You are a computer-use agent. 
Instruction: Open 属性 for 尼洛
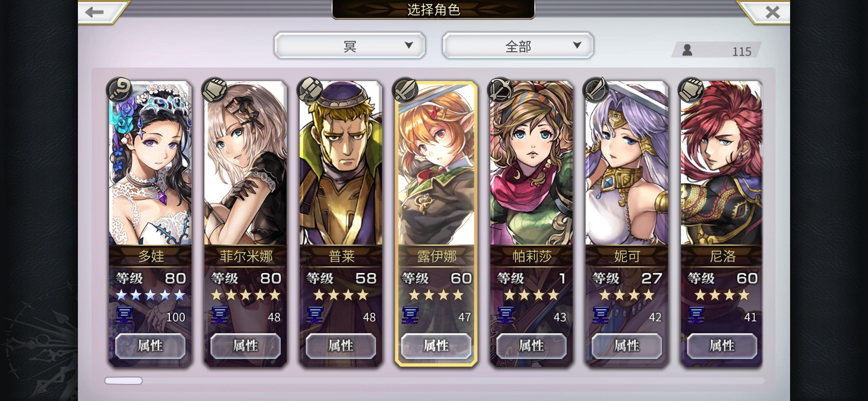[x=722, y=346]
